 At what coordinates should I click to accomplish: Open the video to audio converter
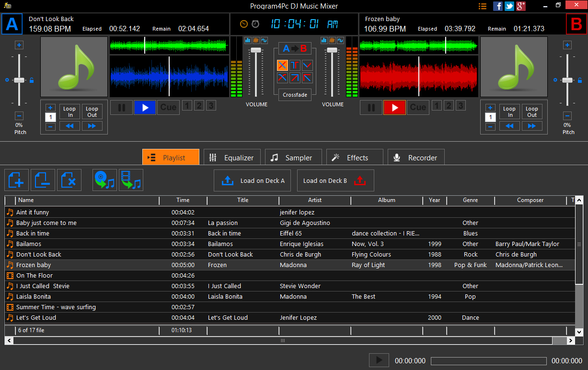pos(131,180)
